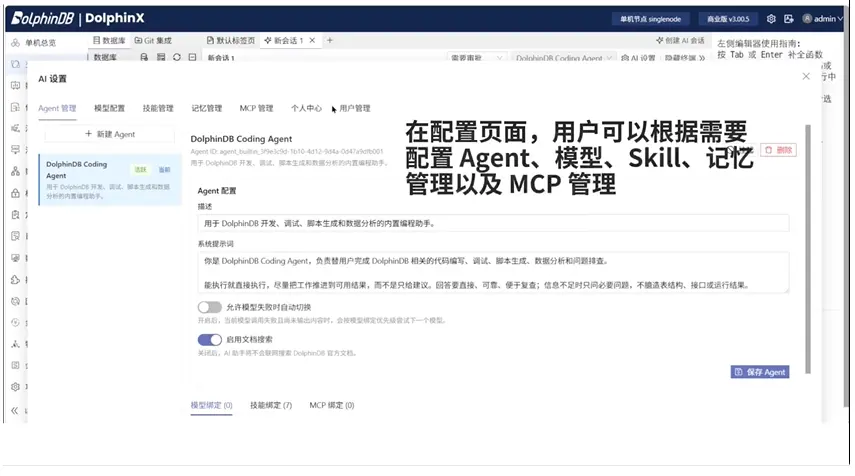Switch to MCP 管理 tab

[256, 109]
